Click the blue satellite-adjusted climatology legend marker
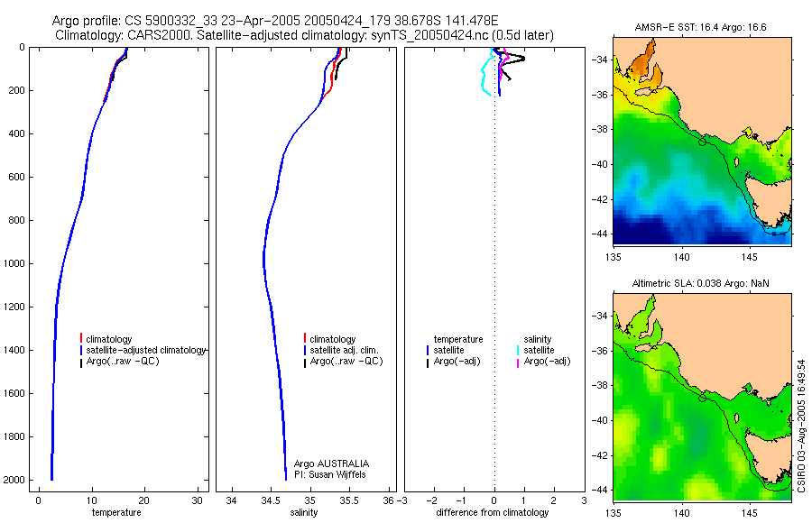Screen dimensions: 812x523 coord(81,350)
